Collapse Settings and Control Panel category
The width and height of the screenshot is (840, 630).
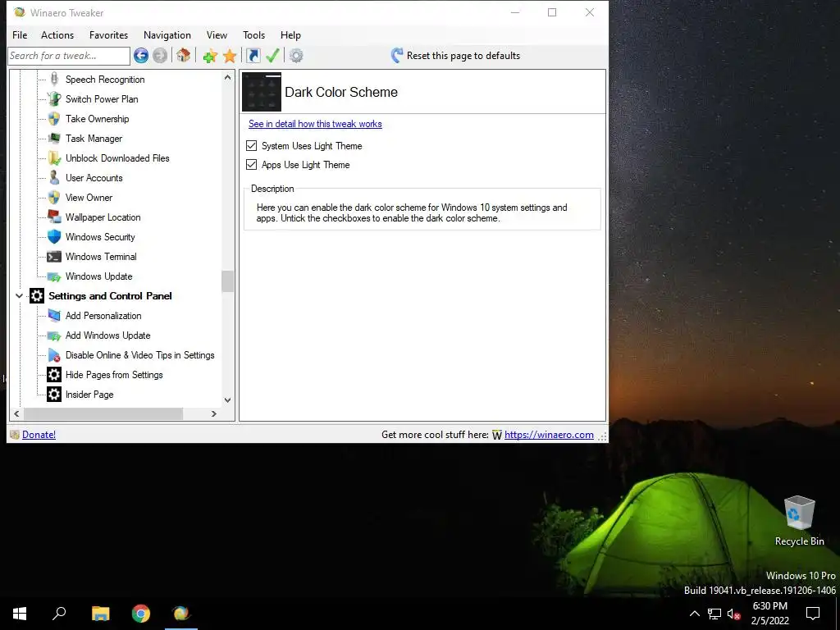pos(20,295)
